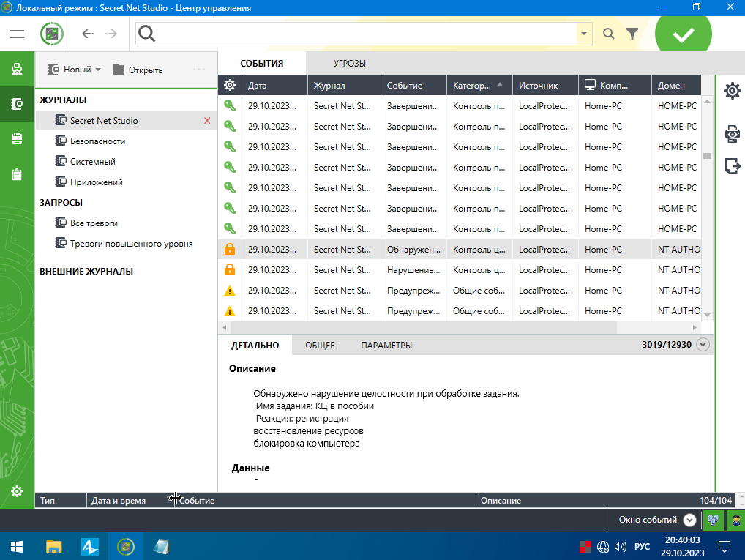The width and height of the screenshot is (745, 560).
Task: Open the computers panel in the green sidebar
Action: (x=17, y=69)
